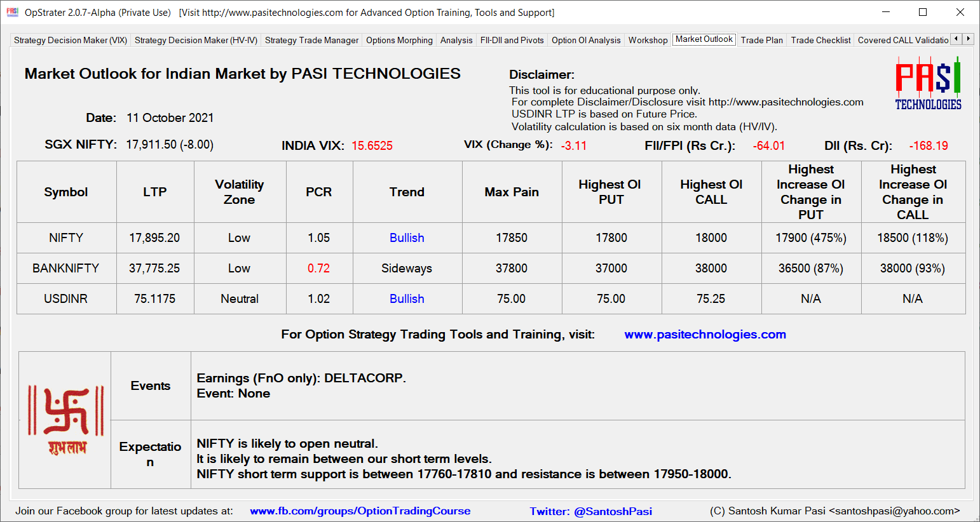Open the Trade Plan tab
The image size is (980, 522).
pyautogui.click(x=762, y=40)
